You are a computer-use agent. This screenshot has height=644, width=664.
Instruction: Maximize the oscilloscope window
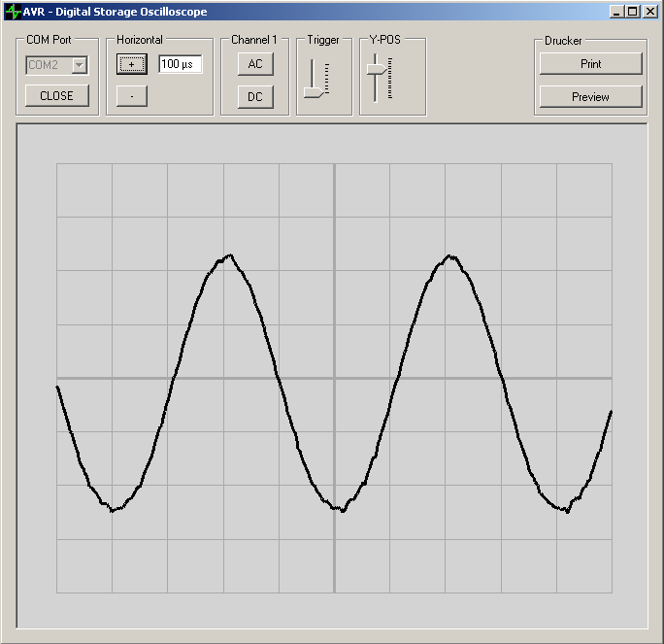click(632, 12)
